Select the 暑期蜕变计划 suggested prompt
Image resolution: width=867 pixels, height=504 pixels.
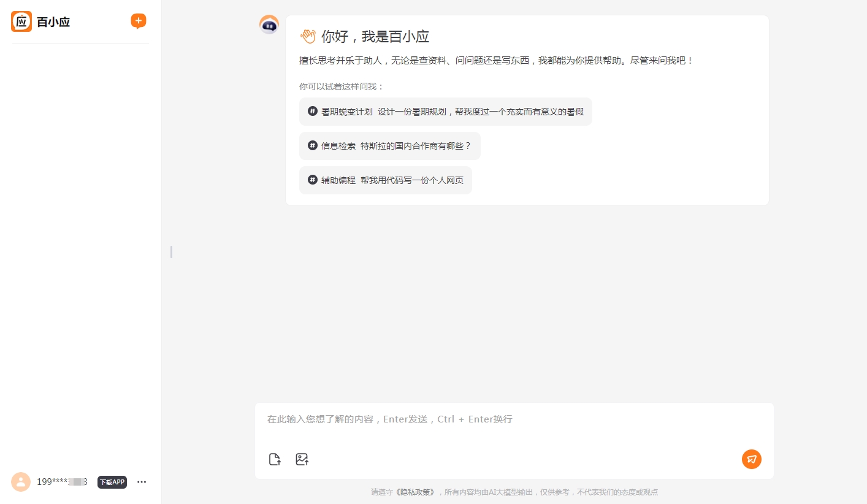[446, 112]
